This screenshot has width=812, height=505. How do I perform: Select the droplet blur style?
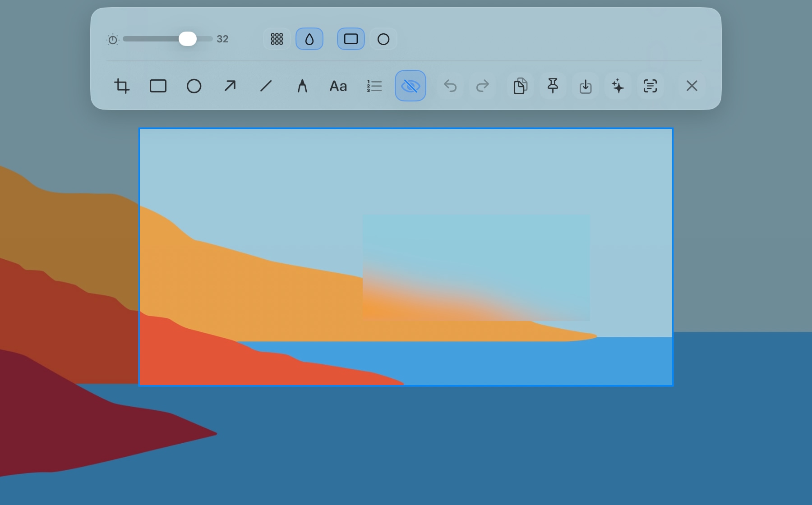coord(309,39)
